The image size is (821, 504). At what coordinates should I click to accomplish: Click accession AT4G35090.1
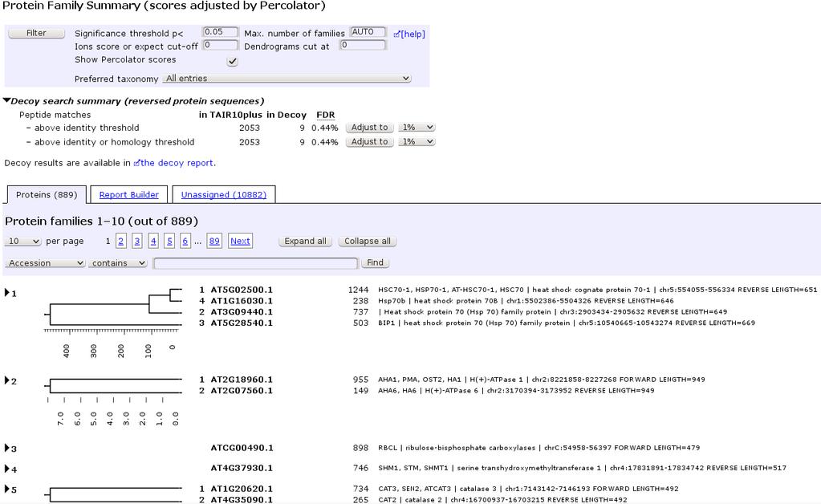(x=242, y=500)
